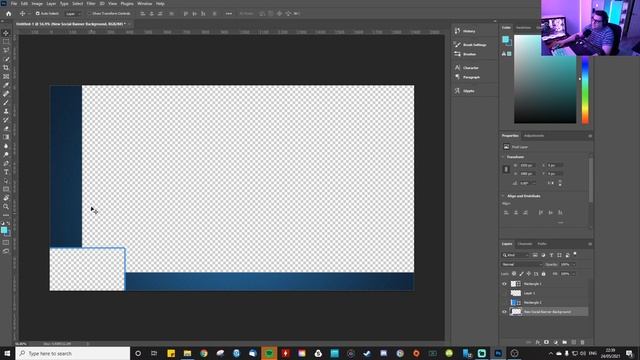Open the Character panel icon
Screen dimensions: 640x360
coord(457,67)
